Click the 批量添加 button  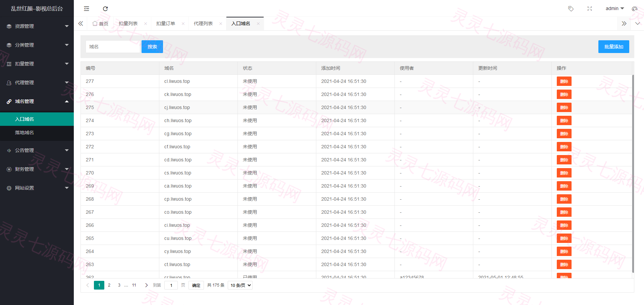(x=614, y=47)
